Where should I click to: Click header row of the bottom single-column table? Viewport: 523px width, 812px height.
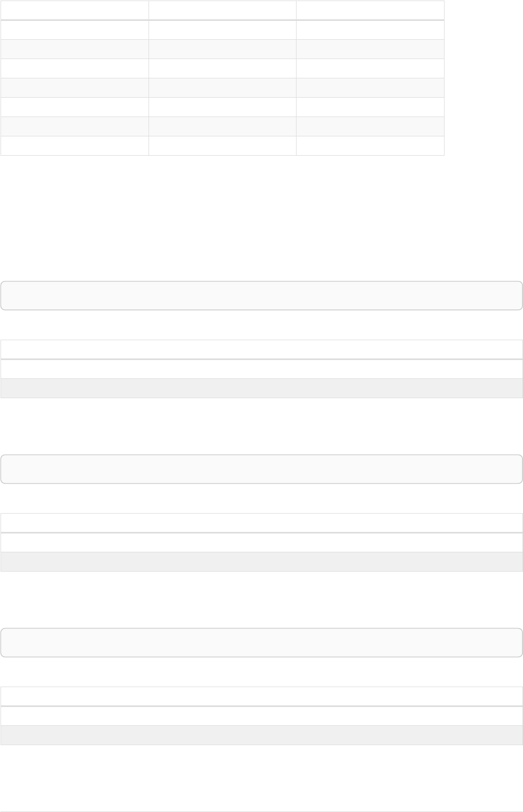click(261, 696)
